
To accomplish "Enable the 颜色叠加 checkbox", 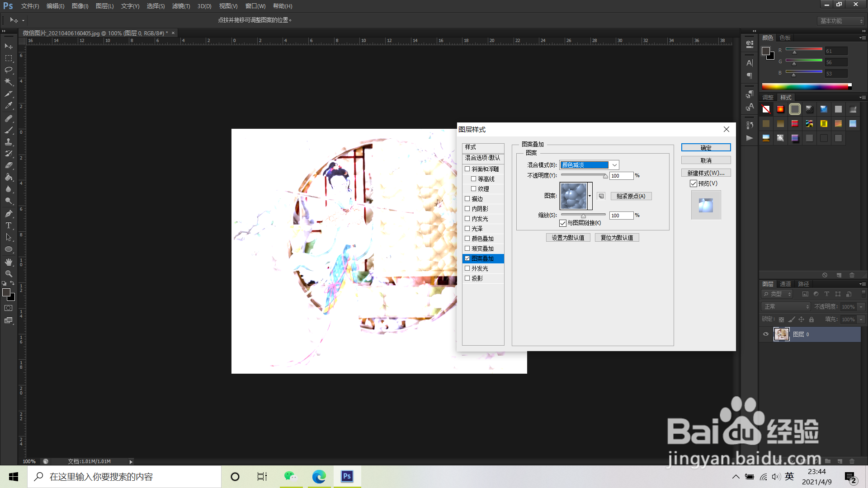I will pos(467,239).
